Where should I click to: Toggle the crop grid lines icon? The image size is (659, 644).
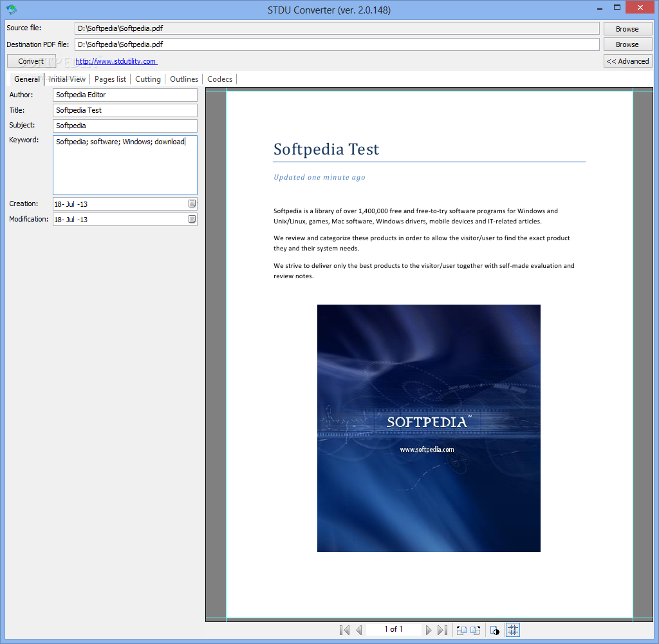tap(513, 630)
